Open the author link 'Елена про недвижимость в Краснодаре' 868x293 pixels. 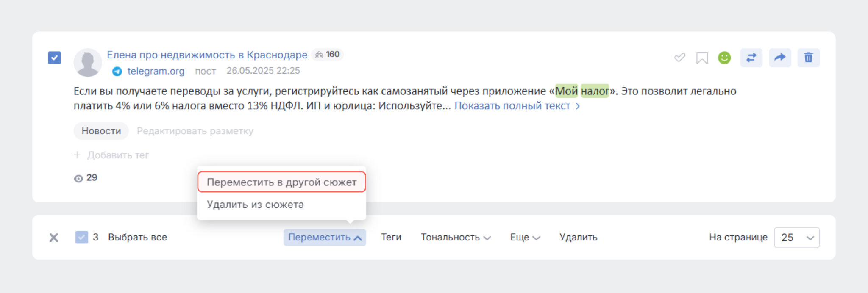(207, 55)
